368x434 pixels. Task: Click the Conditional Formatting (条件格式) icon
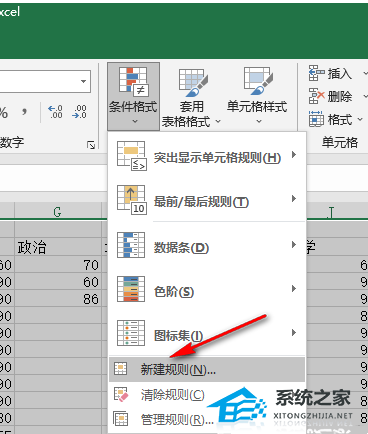tap(133, 80)
